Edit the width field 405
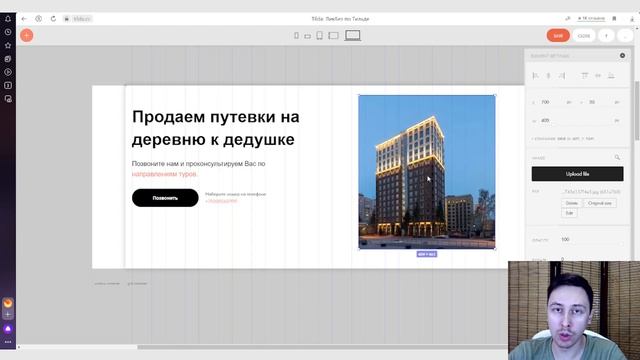This screenshot has height=360, width=640. pyautogui.click(x=576, y=120)
